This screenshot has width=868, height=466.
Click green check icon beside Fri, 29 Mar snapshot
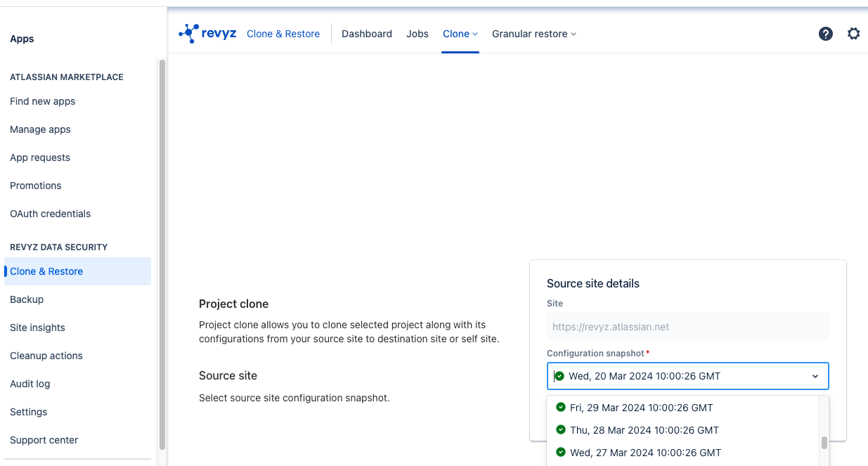[x=561, y=407]
